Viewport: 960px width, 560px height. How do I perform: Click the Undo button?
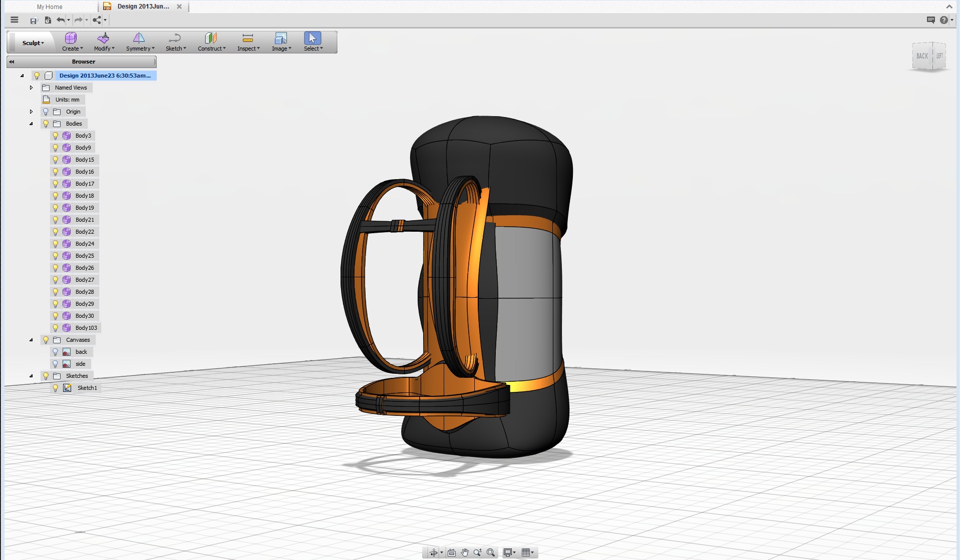tap(60, 20)
